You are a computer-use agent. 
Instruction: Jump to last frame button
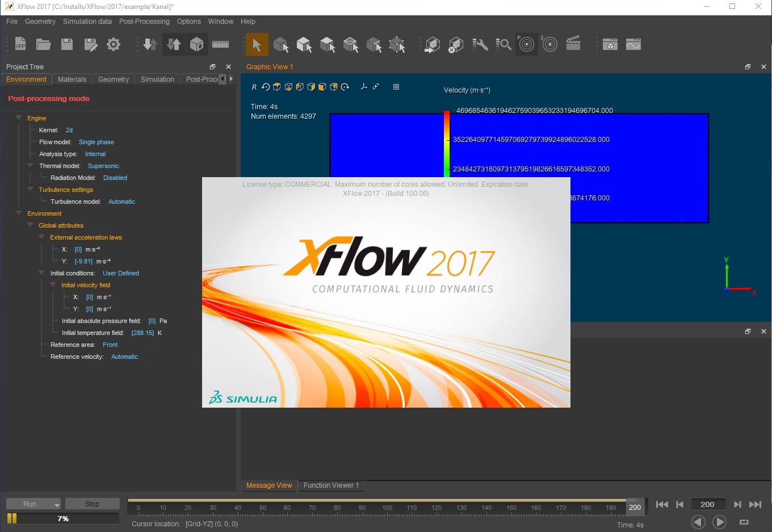tap(755, 504)
